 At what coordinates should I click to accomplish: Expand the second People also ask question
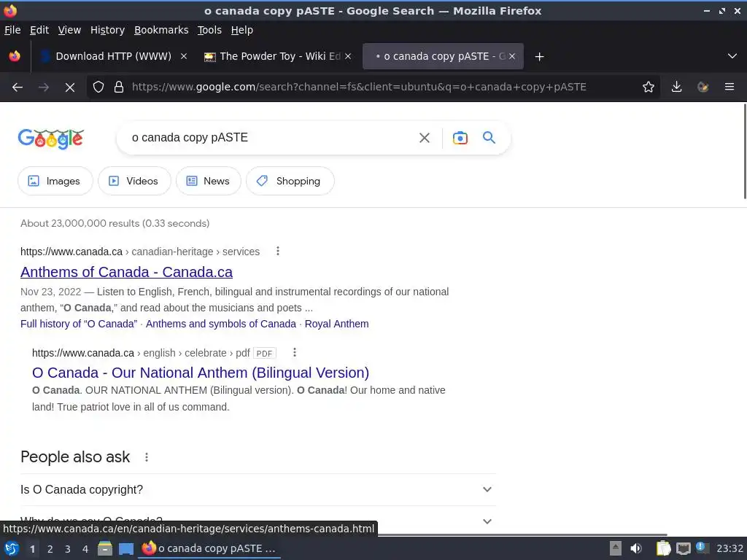pyautogui.click(x=258, y=521)
